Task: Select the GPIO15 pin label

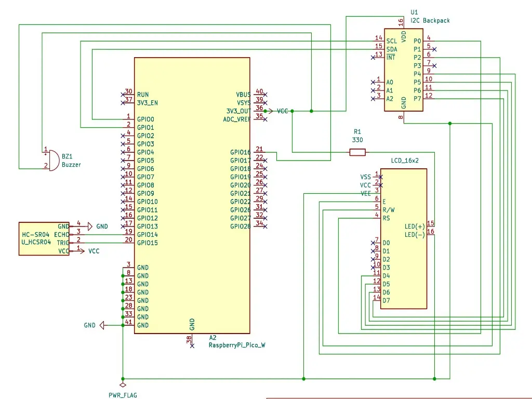Action: pyautogui.click(x=147, y=243)
